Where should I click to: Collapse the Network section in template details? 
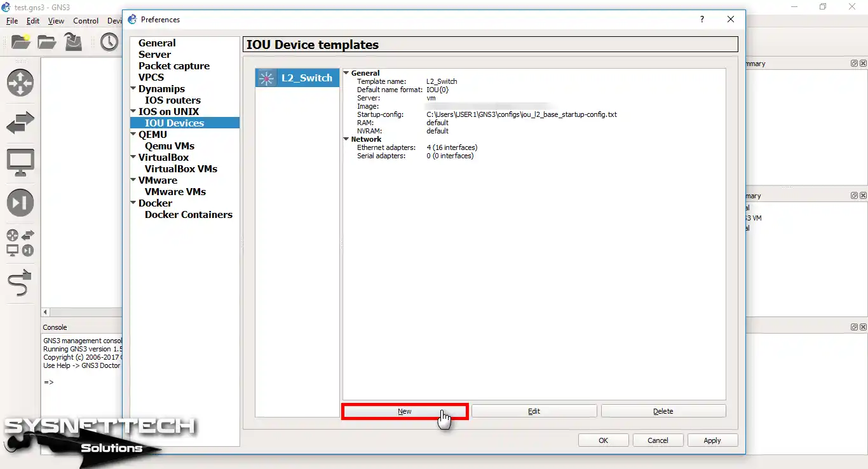click(346, 139)
